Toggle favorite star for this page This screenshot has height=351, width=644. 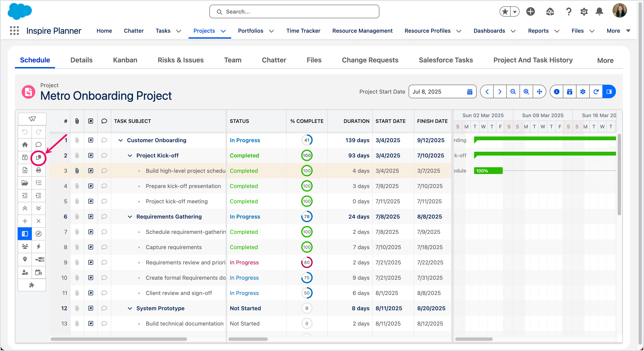pos(505,11)
